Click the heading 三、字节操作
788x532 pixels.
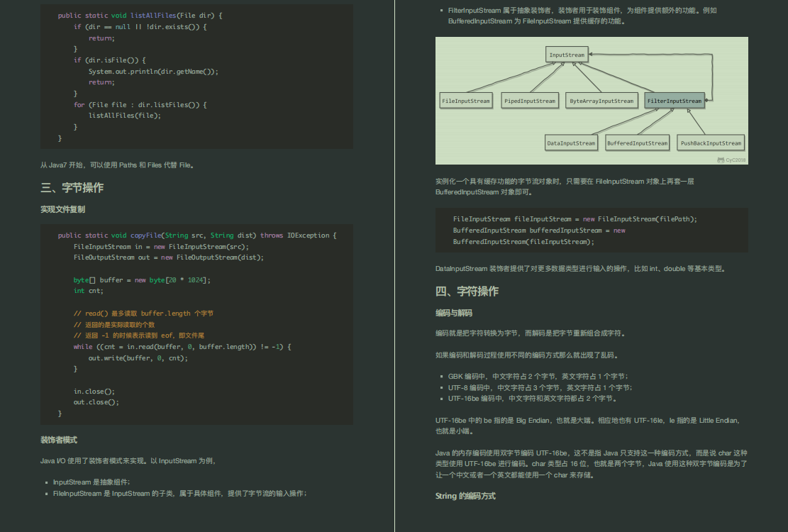[x=72, y=188]
